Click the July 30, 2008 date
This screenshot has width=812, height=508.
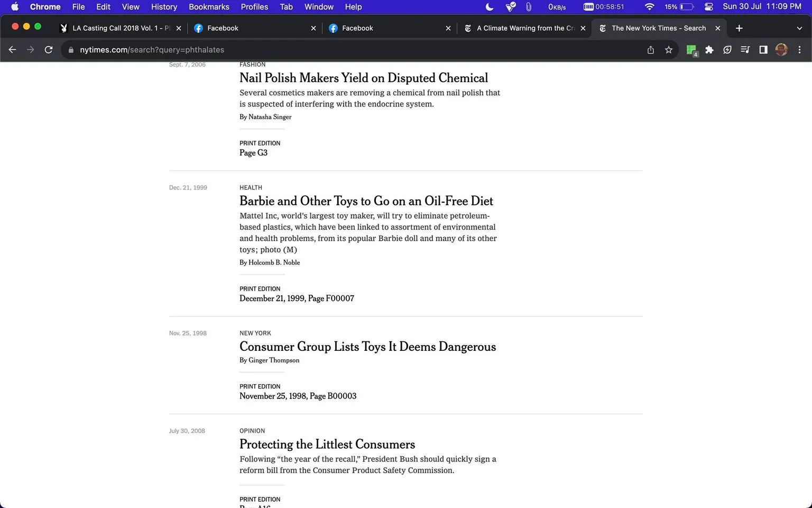point(187,431)
